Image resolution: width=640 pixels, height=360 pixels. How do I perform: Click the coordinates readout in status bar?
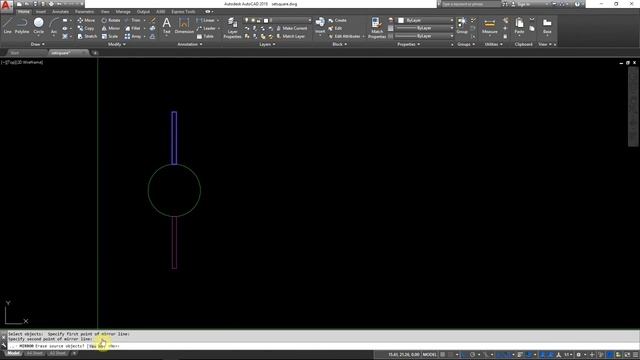pyautogui.click(x=403, y=355)
